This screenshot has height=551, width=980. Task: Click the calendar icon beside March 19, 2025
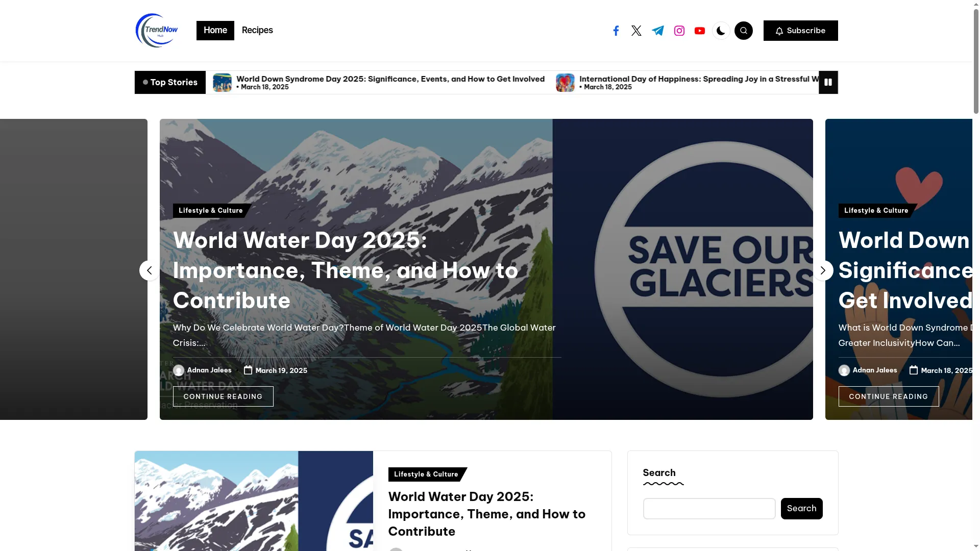248,370
